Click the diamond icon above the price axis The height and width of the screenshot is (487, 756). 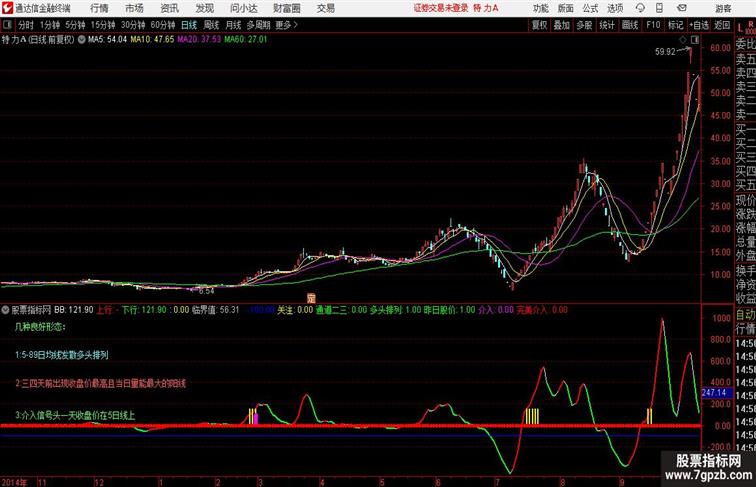pyautogui.click(x=683, y=40)
